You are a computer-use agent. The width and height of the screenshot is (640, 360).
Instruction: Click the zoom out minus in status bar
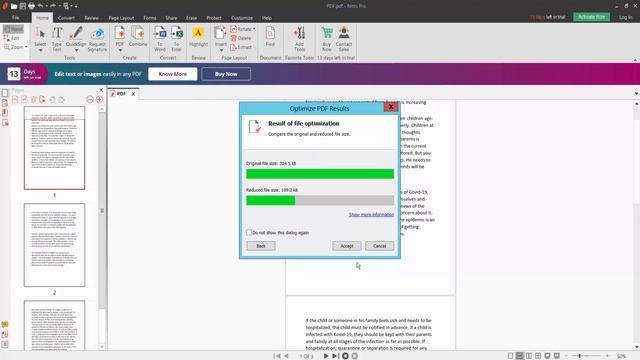(x=566, y=356)
